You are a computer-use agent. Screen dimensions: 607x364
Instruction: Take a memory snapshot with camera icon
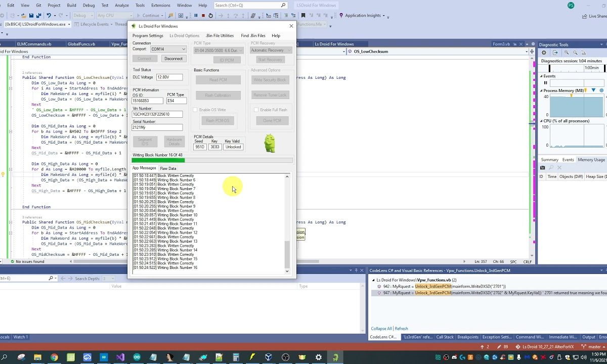[x=543, y=168]
